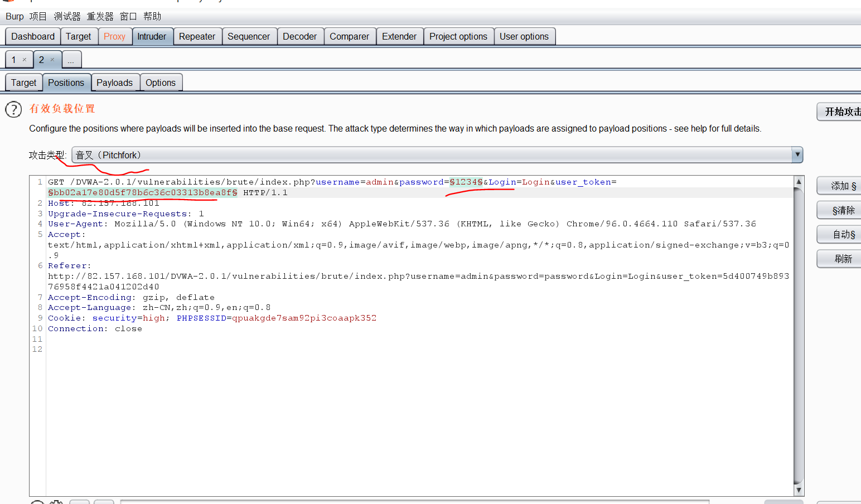861x504 pixels.
Task: Switch to the Repeater tab
Action: [x=197, y=36]
